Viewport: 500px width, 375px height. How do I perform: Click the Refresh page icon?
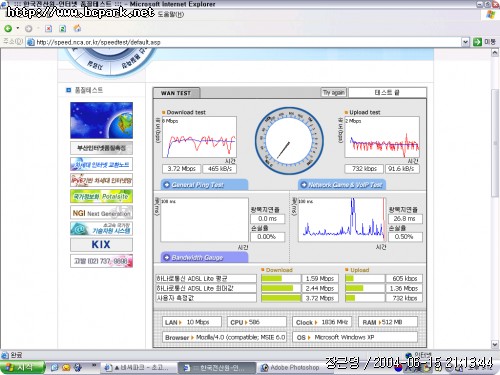63,29
